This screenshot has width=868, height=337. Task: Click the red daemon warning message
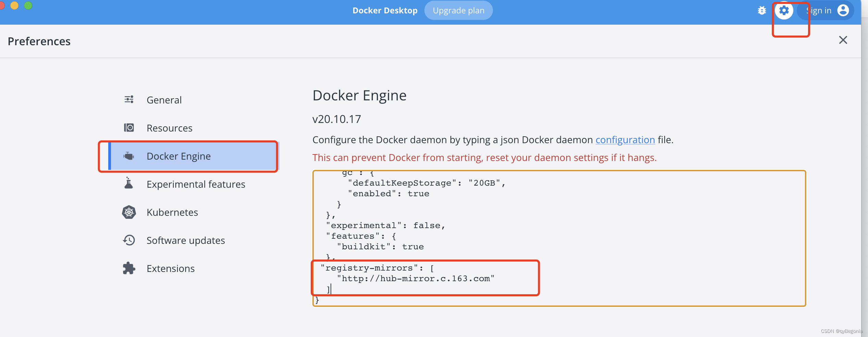click(x=484, y=158)
